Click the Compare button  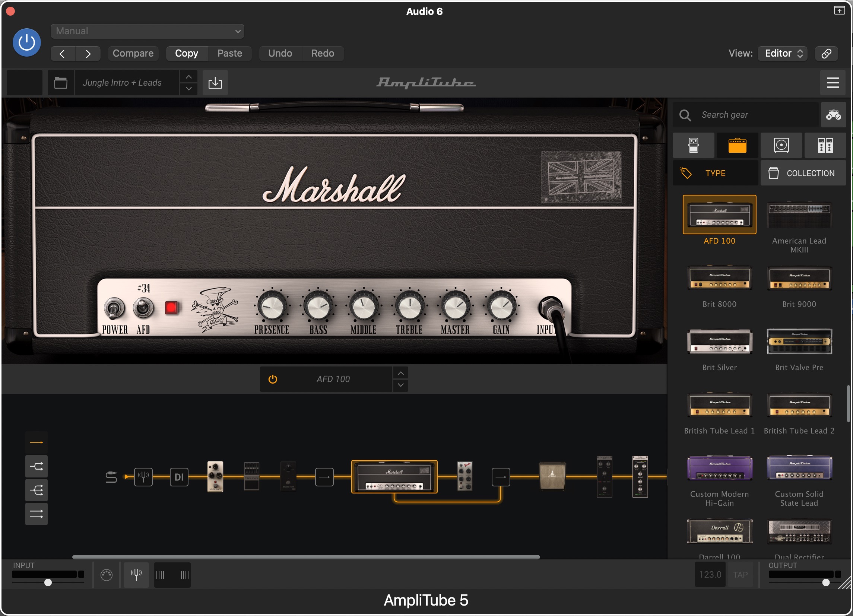coord(133,53)
